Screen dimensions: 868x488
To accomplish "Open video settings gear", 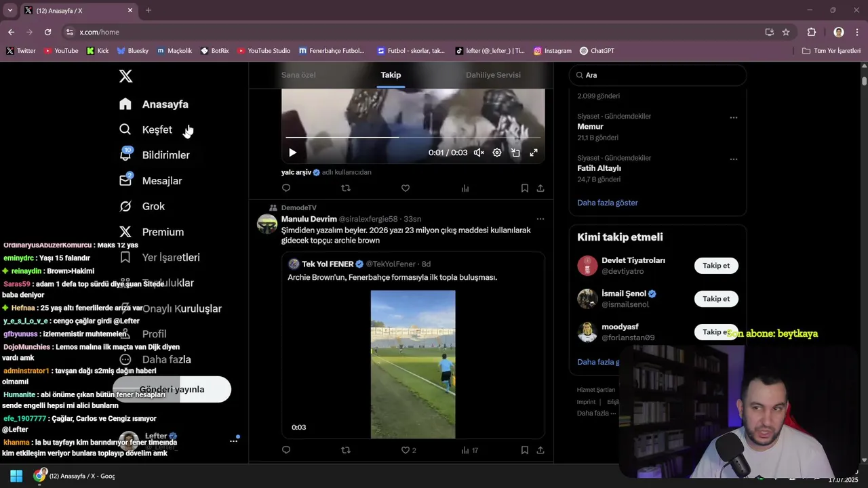I will 497,152.
